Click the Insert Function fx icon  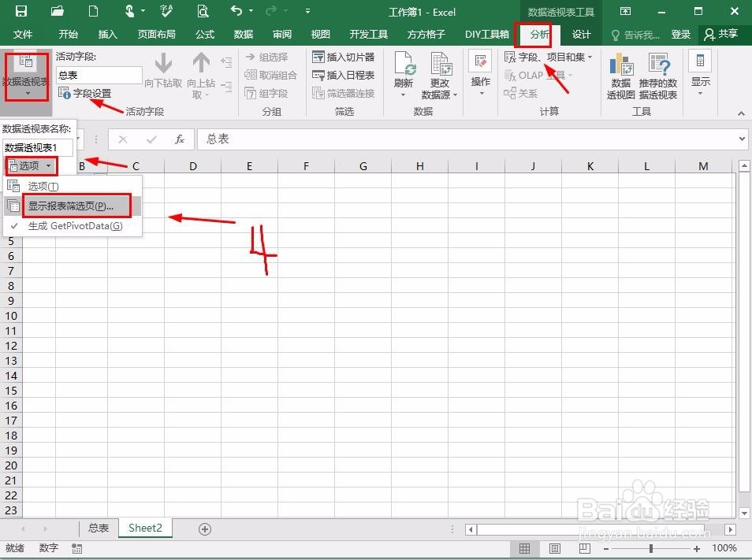pyautogui.click(x=180, y=139)
